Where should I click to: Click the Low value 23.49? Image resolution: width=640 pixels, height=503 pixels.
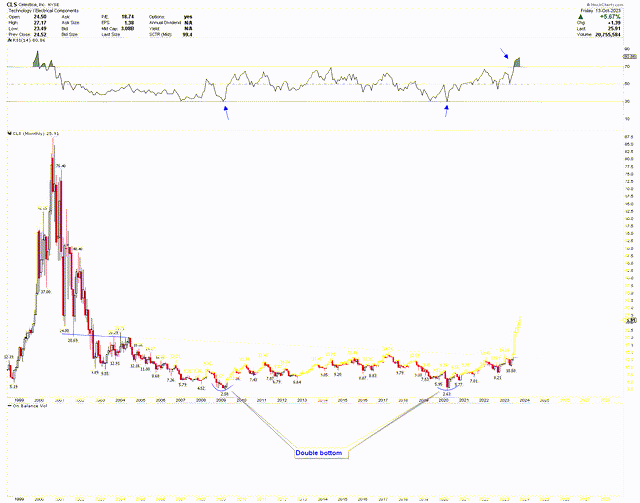(x=40, y=29)
